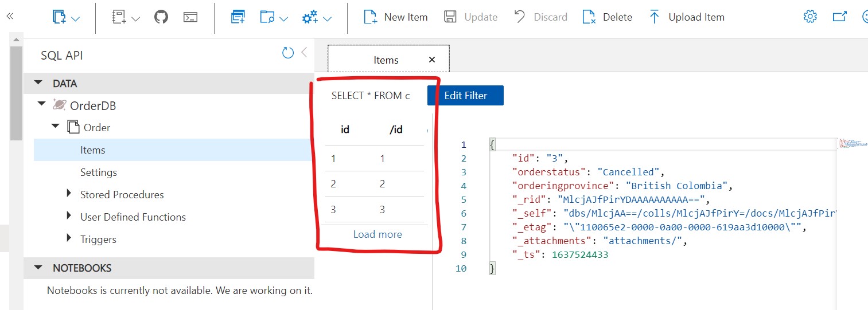Click the New Item button
Viewport: 868px width, 310px height.
coord(396,17)
